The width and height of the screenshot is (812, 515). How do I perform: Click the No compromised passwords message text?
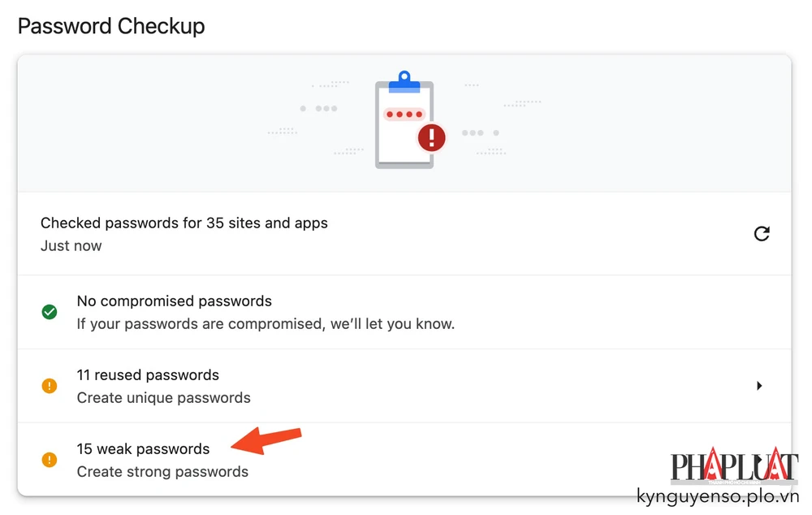coord(174,301)
